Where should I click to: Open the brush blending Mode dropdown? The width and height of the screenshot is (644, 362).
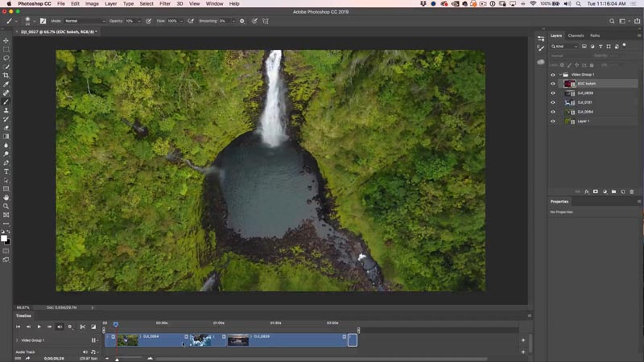pos(85,21)
